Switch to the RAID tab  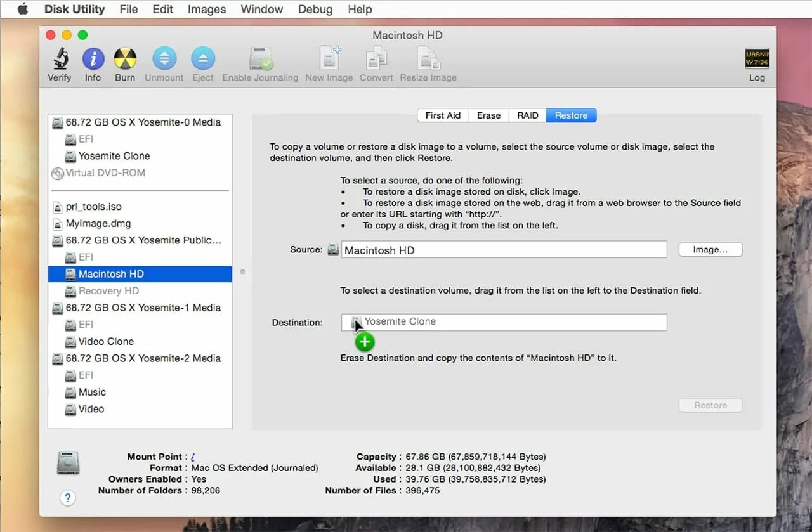pyautogui.click(x=527, y=115)
